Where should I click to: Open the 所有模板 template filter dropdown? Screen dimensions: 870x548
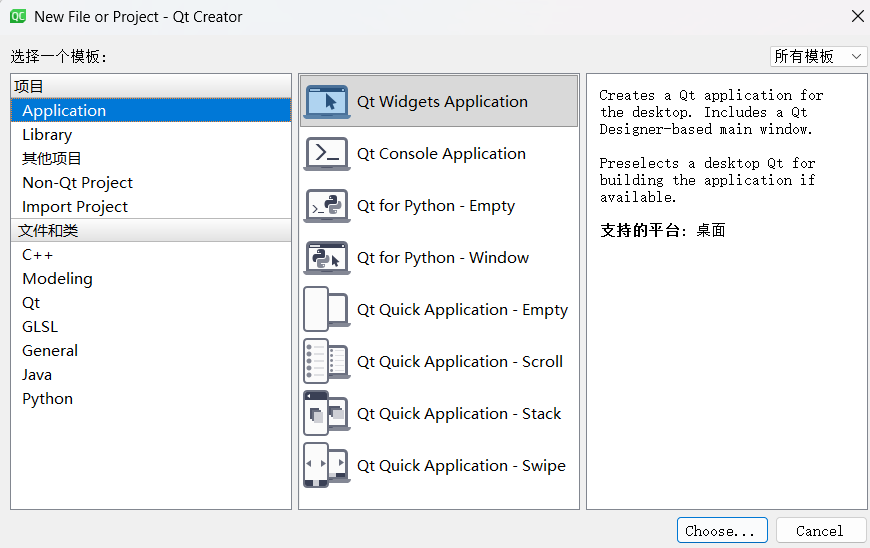click(818, 57)
